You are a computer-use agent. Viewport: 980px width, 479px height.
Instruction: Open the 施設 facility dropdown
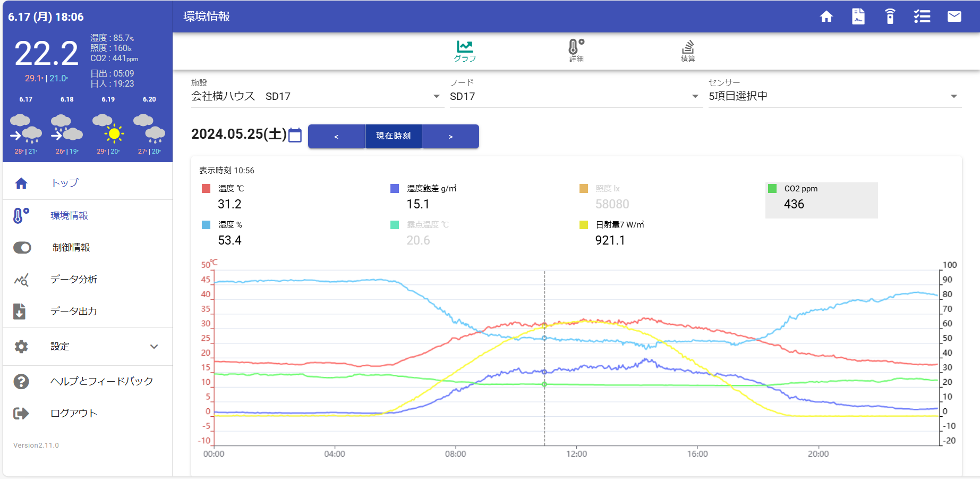point(317,96)
